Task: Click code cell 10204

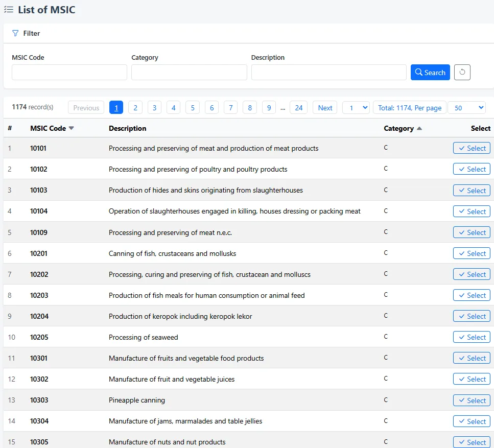Action: (39, 316)
